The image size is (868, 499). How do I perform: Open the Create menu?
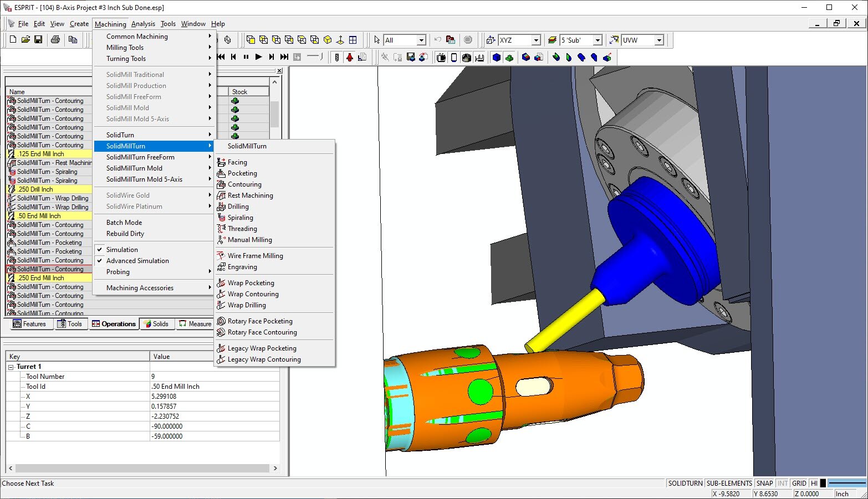[x=79, y=24]
